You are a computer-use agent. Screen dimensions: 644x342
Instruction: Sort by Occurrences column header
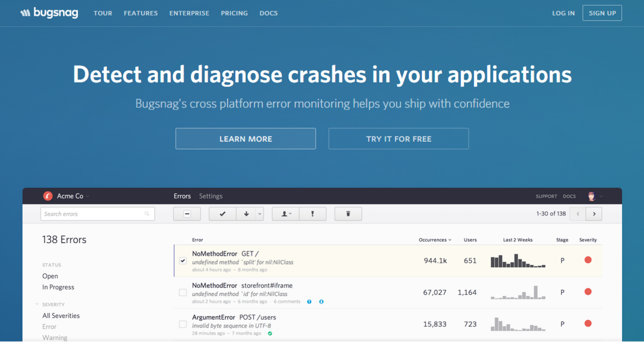435,240
